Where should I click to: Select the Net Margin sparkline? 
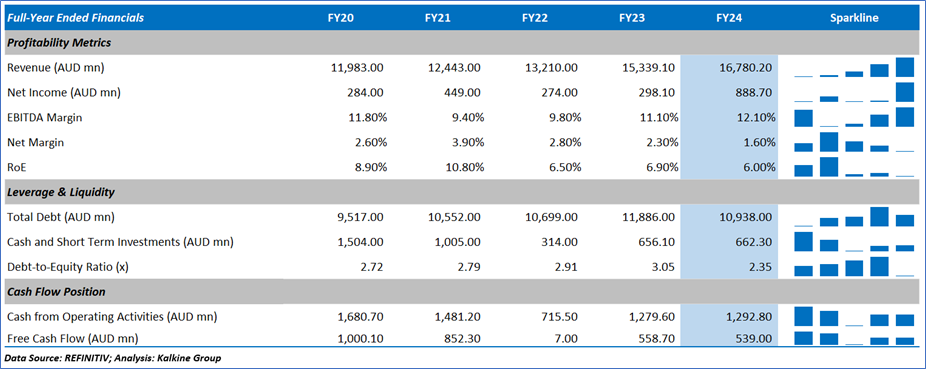(x=854, y=142)
